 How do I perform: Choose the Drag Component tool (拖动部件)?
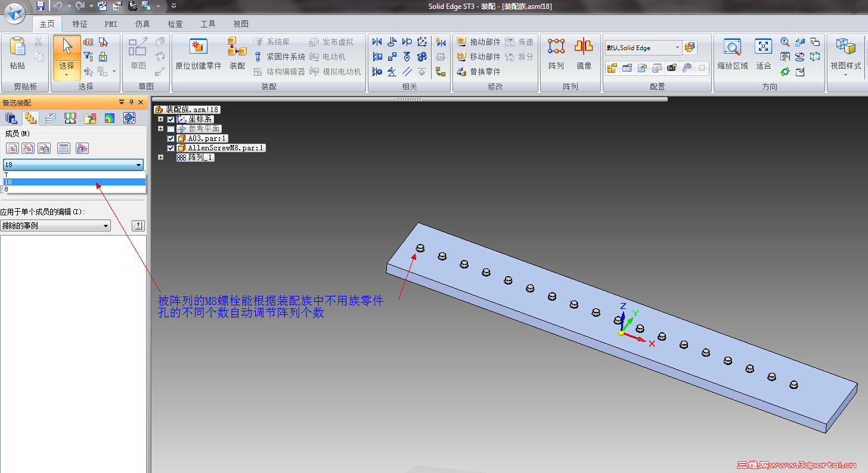(x=479, y=42)
